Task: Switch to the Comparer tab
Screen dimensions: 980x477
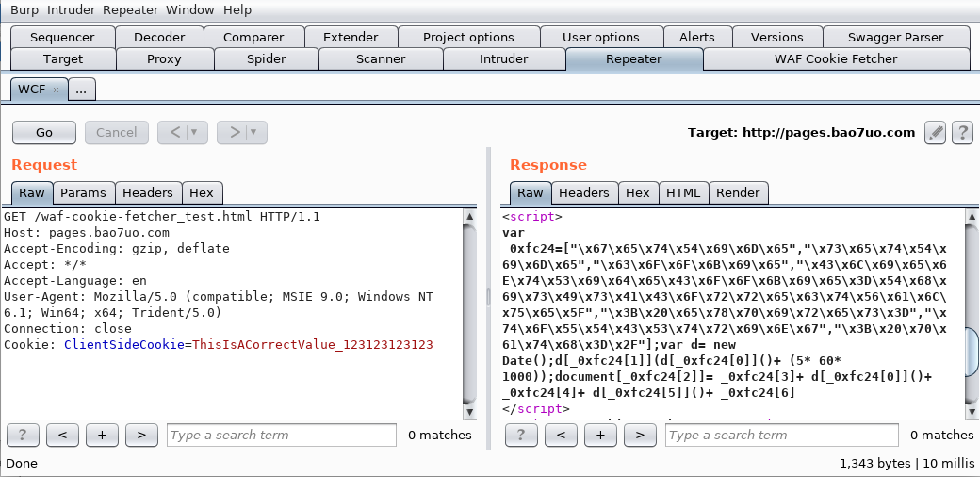Action: (x=253, y=37)
